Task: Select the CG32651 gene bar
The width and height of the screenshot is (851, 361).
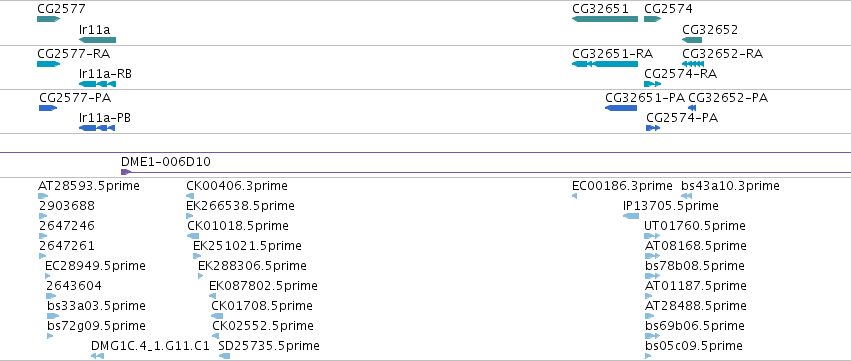Action: [x=605, y=19]
